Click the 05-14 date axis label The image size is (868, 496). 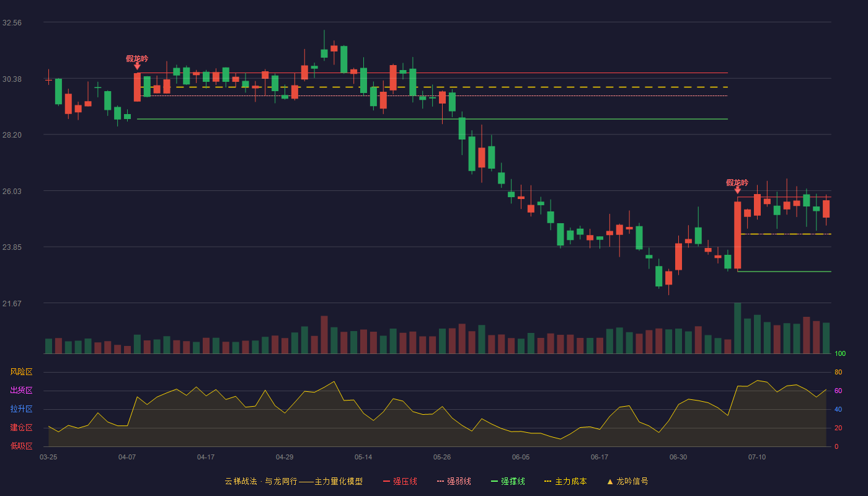(363, 457)
